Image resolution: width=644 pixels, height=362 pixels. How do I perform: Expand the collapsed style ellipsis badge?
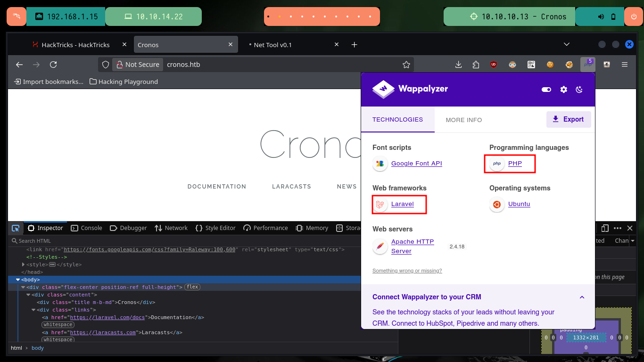click(x=52, y=265)
